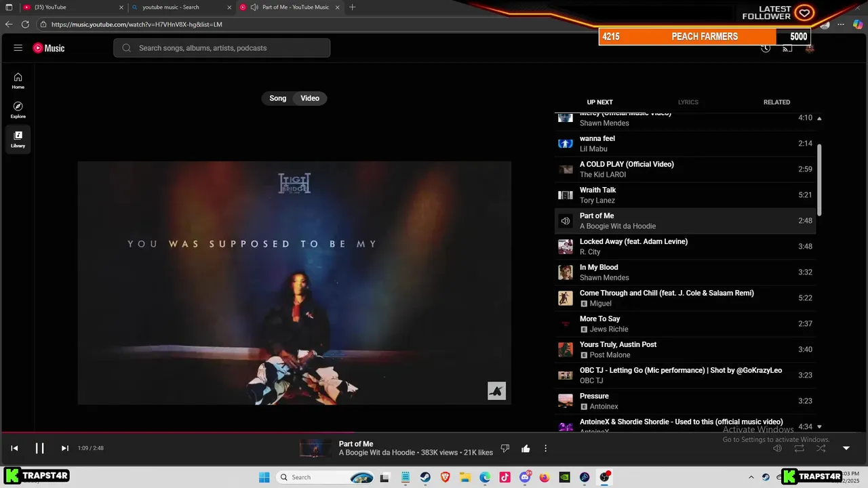
Task: Play A COLD PLAY by The Kid LAROI
Action: [685, 169]
